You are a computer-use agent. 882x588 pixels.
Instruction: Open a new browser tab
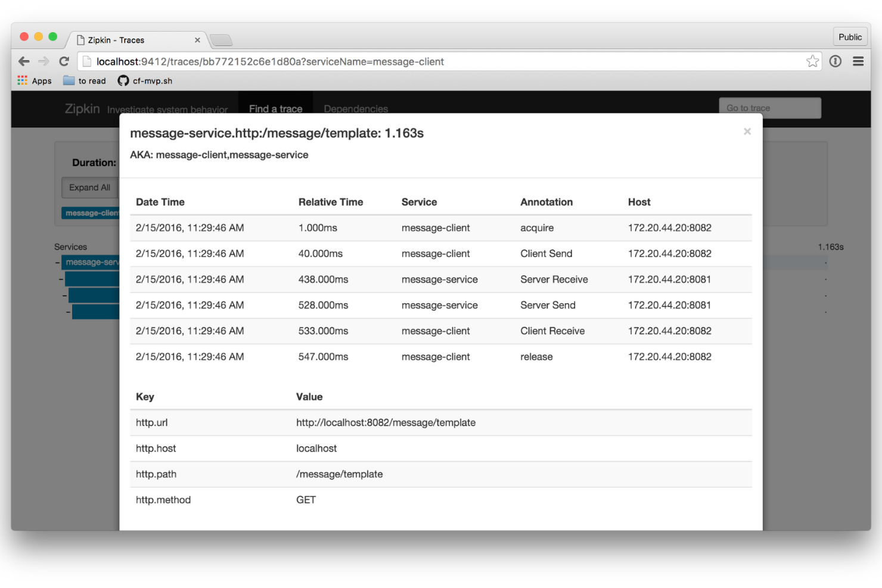[x=221, y=40]
